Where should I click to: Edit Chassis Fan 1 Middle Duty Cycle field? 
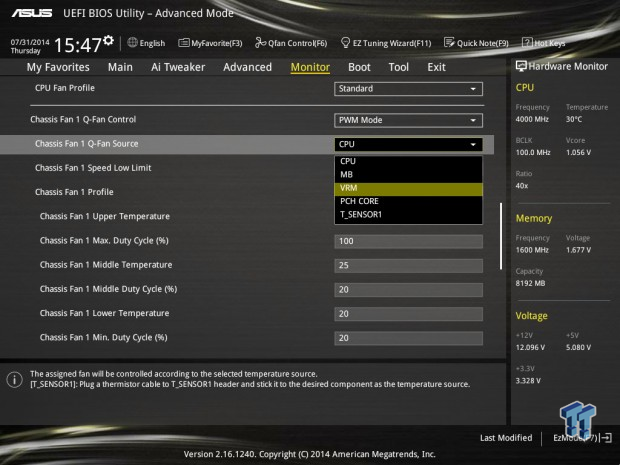click(408, 289)
